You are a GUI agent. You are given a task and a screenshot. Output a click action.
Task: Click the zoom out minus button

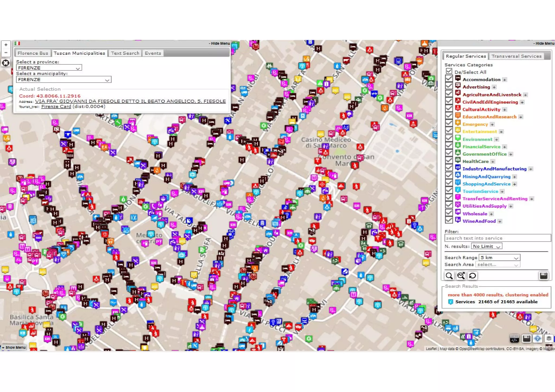click(6, 53)
